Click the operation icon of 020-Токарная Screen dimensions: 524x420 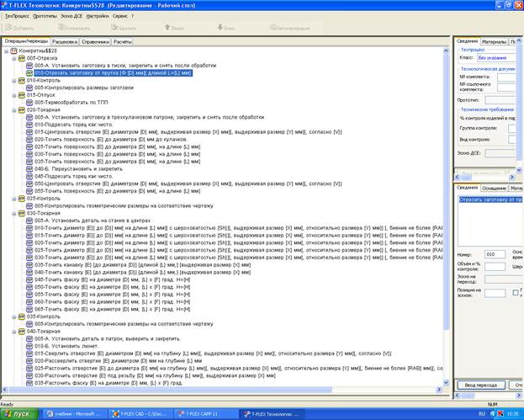pyautogui.click(x=22, y=110)
